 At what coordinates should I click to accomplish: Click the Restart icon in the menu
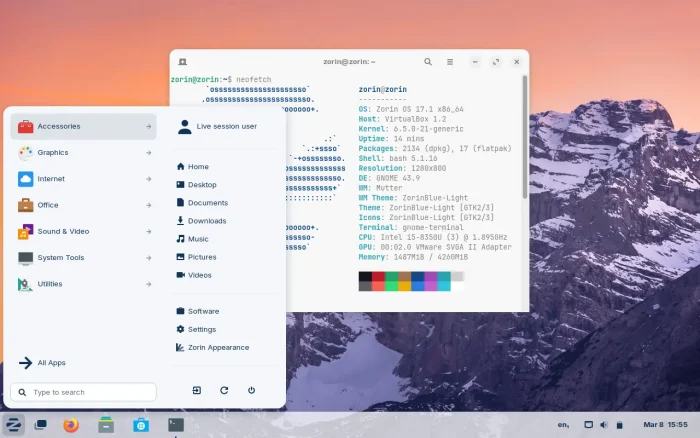point(224,390)
